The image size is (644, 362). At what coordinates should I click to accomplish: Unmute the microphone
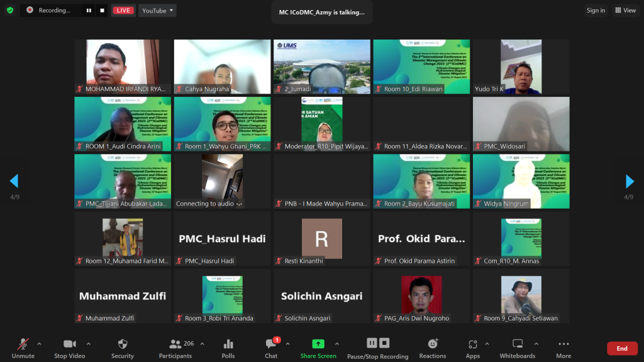pos(23,348)
